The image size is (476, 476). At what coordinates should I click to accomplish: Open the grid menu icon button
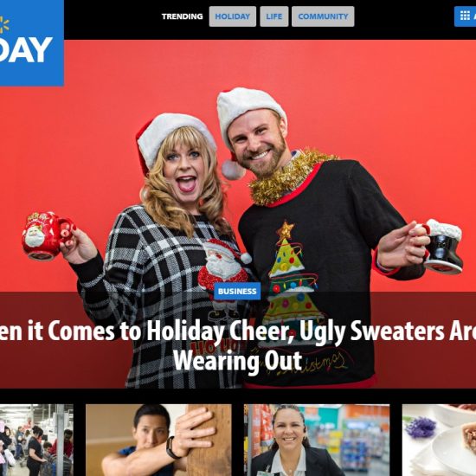click(x=465, y=16)
